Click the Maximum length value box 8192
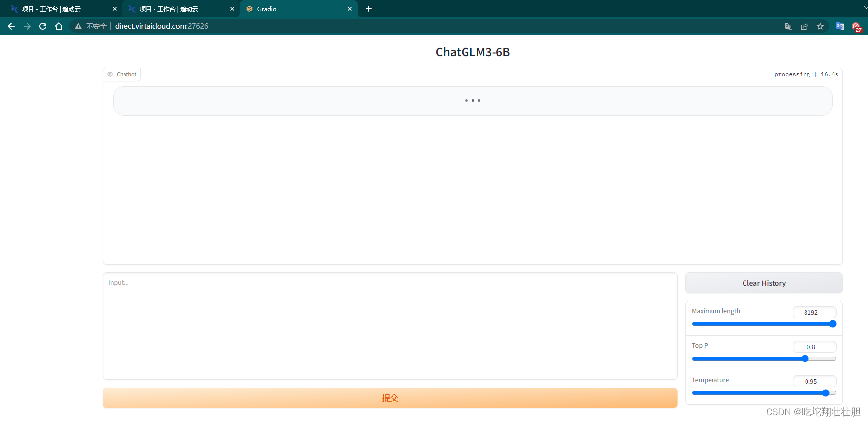 tap(814, 312)
